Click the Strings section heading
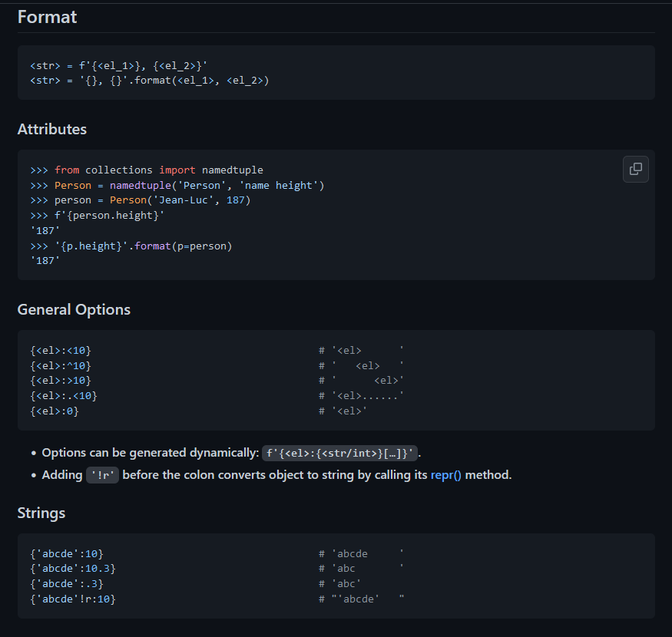672x637 pixels. 41,513
